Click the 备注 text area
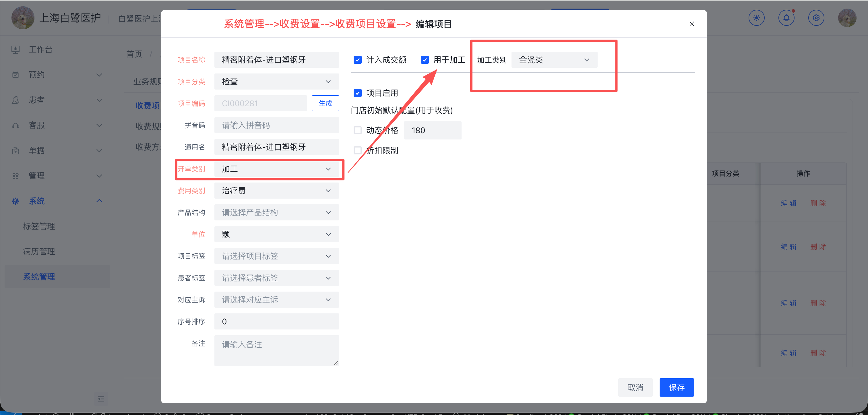The height and width of the screenshot is (415, 868). click(277, 351)
